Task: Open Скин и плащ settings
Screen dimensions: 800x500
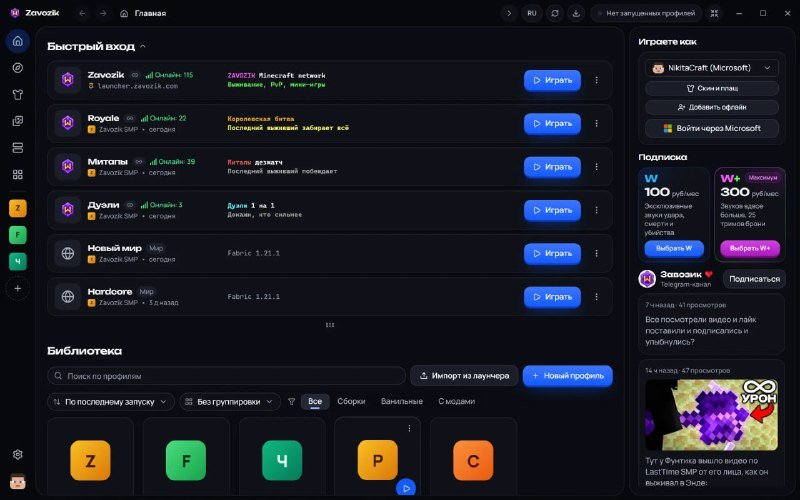Action: coord(712,88)
